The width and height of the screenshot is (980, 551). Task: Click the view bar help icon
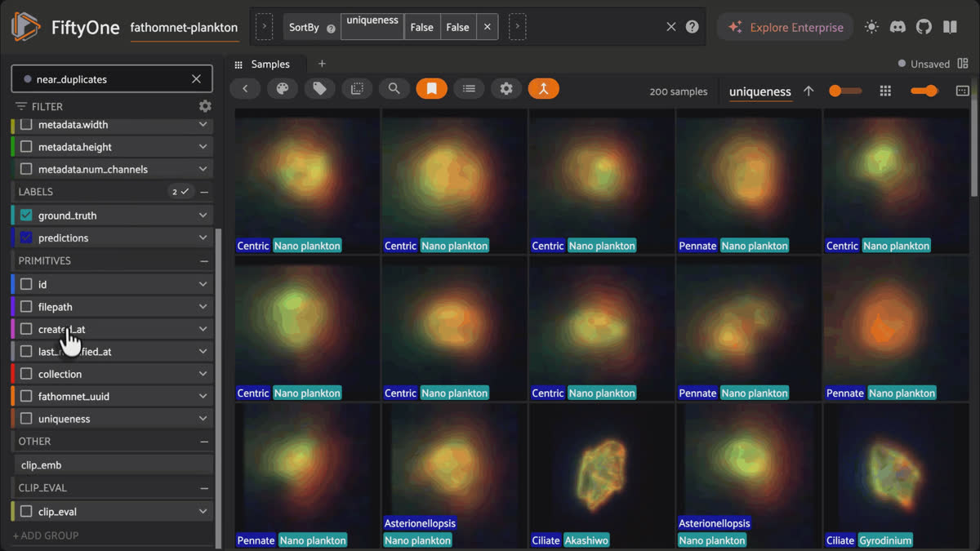click(693, 27)
